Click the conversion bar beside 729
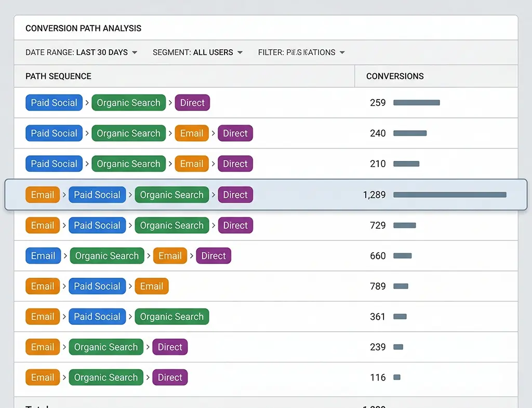532x408 pixels. (405, 225)
